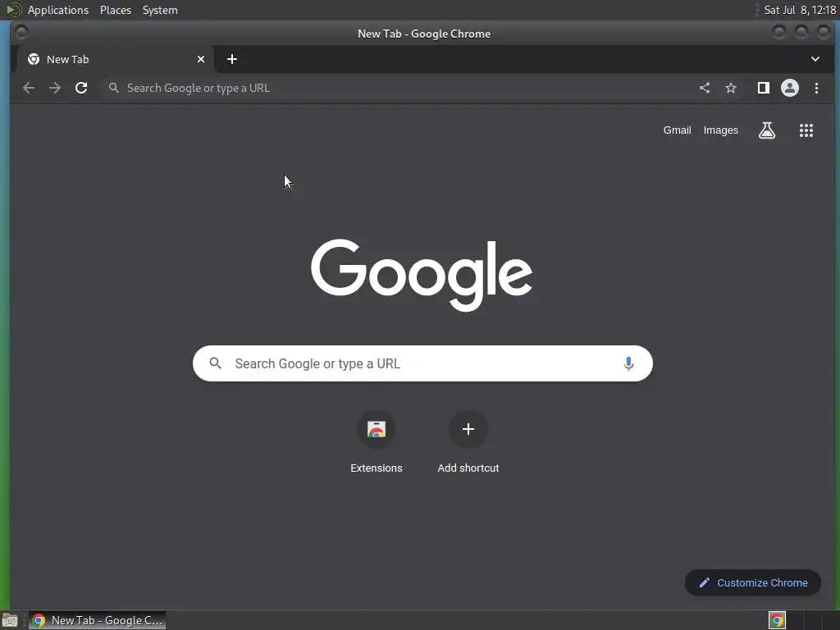Open a new tab with the plus button
Viewport: 840px width, 630px height.
click(232, 59)
